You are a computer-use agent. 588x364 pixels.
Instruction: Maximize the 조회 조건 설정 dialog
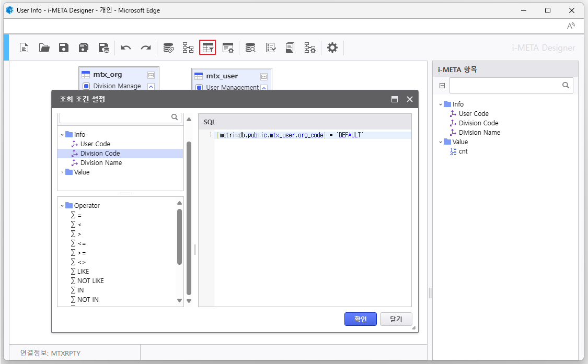point(395,99)
